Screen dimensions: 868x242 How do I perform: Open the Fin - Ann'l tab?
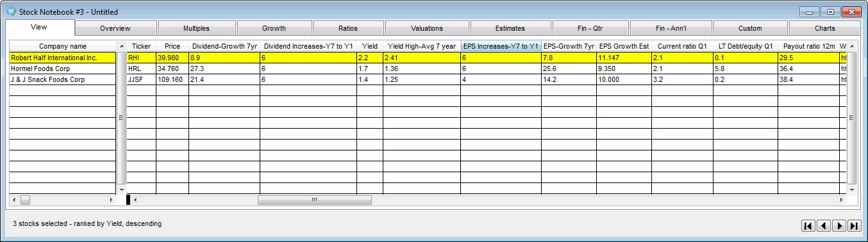[671, 28]
